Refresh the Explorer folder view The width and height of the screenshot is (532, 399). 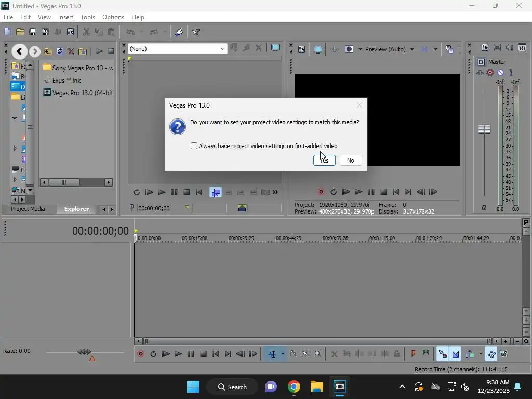[60, 51]
